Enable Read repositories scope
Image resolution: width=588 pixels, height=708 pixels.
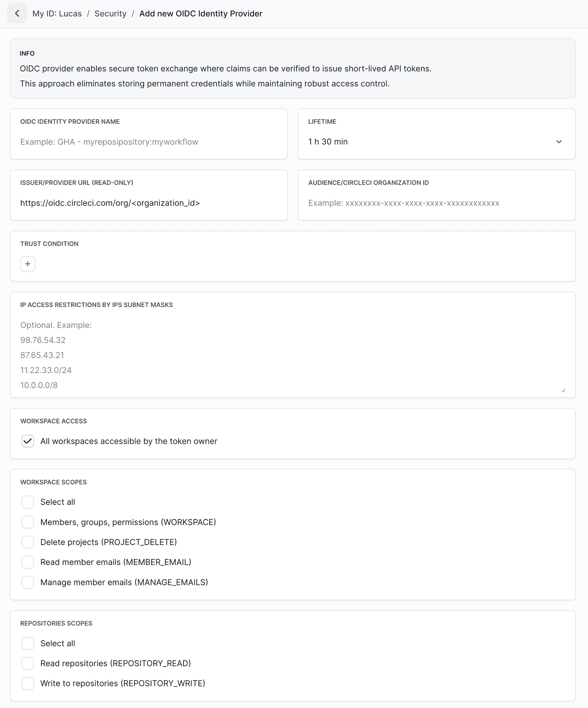pos(28,663)
